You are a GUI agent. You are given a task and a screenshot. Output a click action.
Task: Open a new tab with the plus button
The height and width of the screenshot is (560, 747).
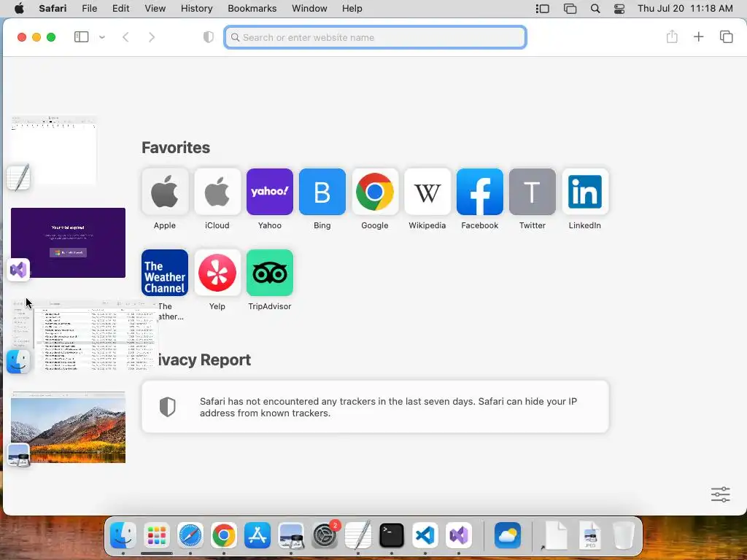click(698, 36)
